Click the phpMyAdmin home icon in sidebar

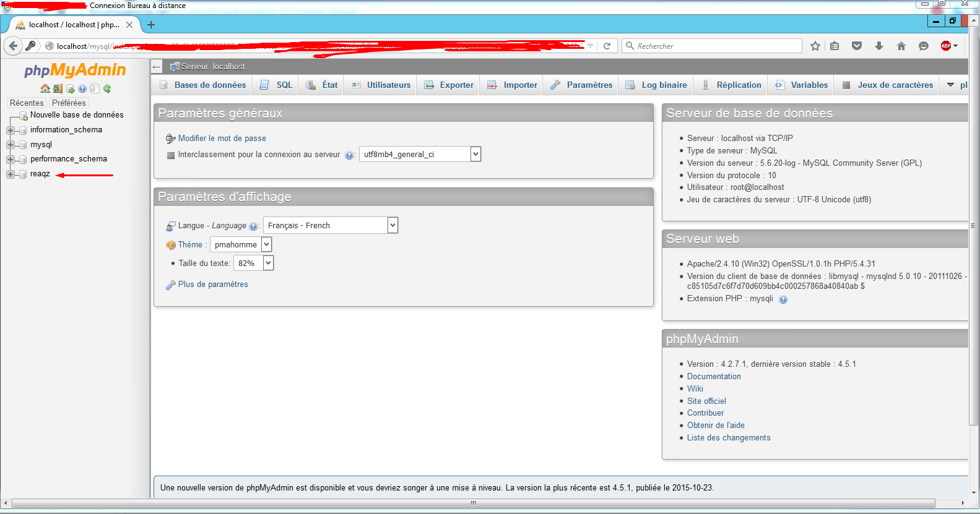(45, 88)
